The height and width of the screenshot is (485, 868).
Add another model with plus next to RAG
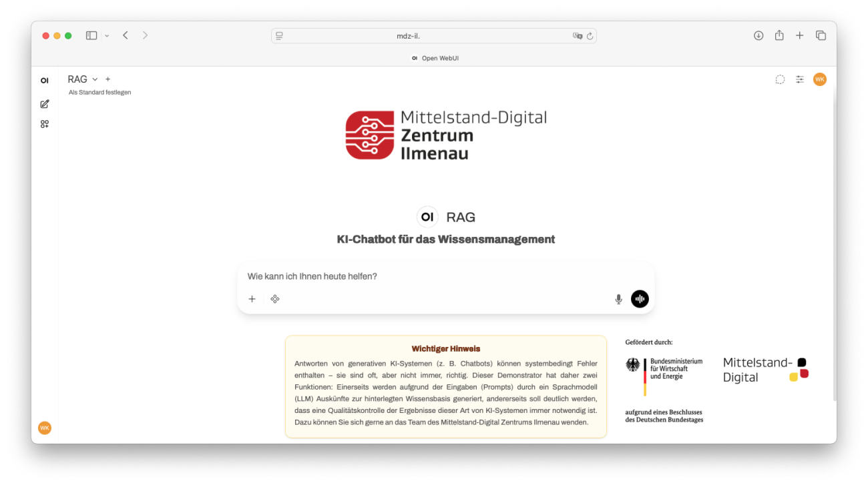[x=108, y=79]
